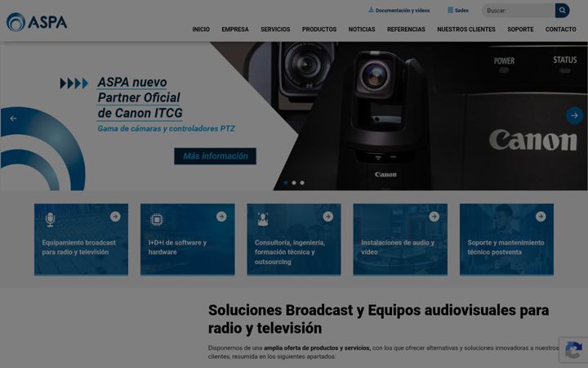Go to the previous slide with the left arrow
Screen dimensions: 588x368
click(x=13, y=119)
